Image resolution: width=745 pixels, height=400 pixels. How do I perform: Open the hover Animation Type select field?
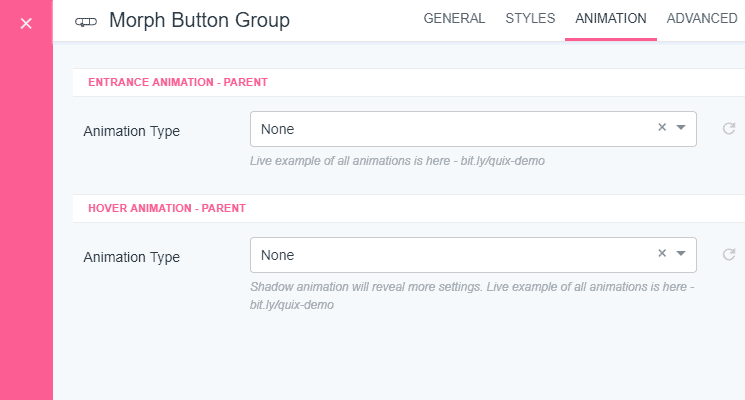[x=450, y=255]
